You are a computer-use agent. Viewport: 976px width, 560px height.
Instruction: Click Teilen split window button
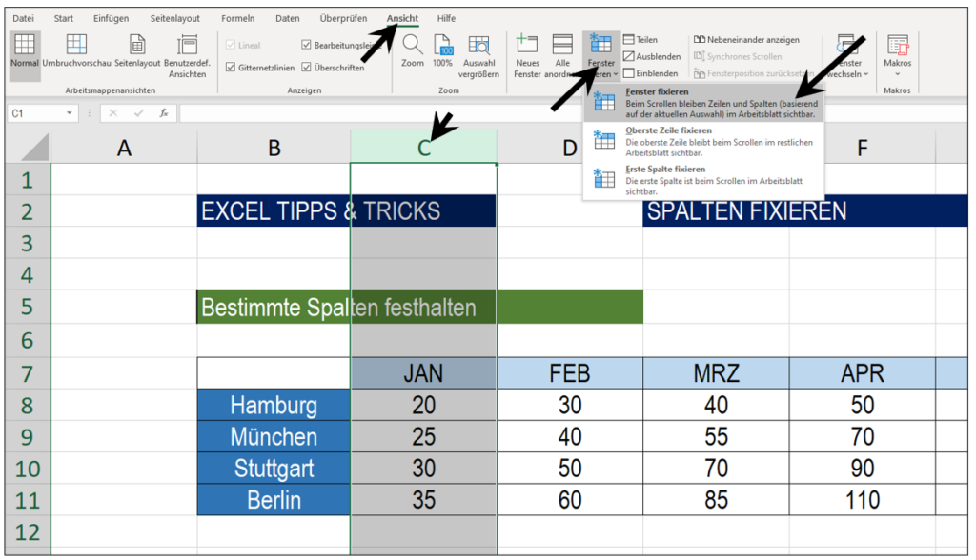click(x=640, y=40)
